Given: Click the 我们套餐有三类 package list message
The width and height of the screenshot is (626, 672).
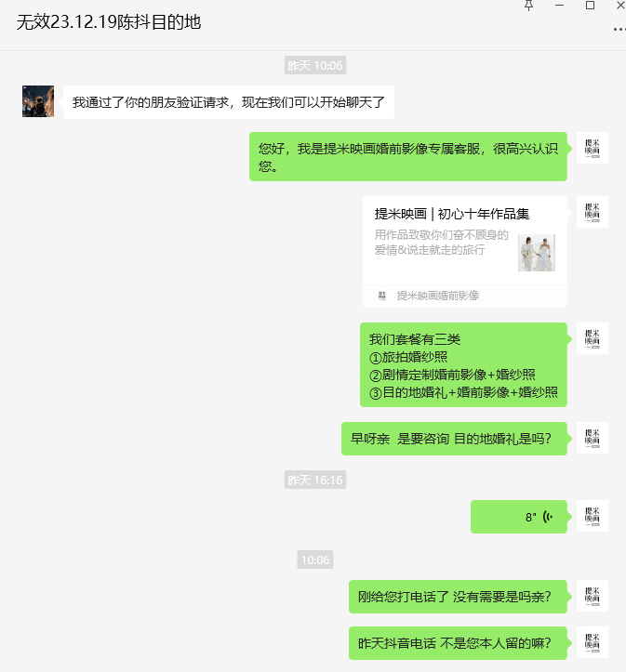Looking at the screenshot, I should pyautogui.click(x=463, y=365).
